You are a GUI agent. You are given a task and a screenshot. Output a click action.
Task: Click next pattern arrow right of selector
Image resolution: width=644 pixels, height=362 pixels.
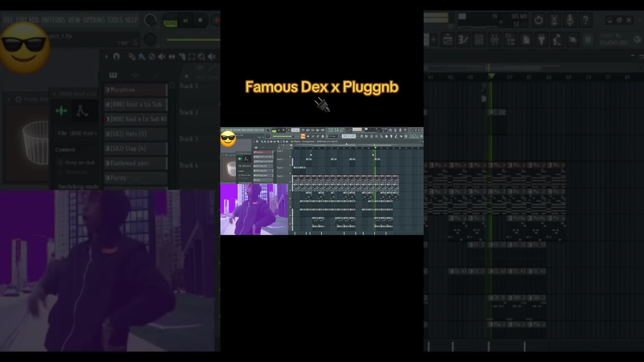[357, 136]
